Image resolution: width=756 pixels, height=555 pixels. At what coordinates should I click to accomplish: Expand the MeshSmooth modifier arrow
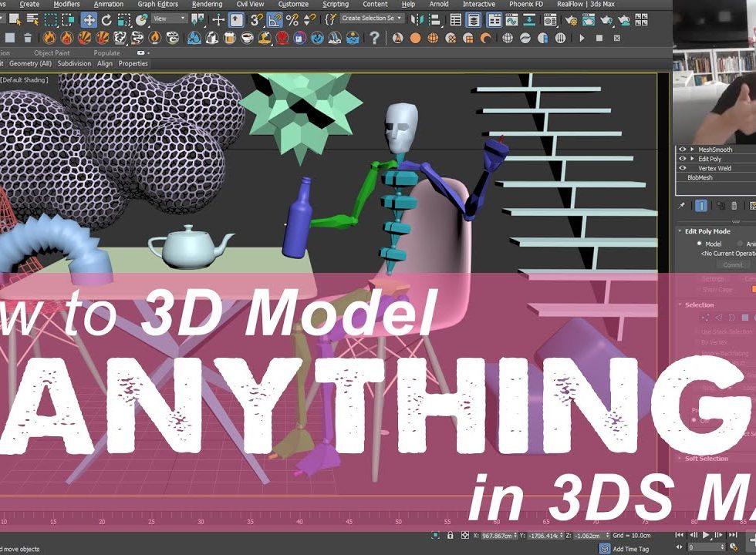tap(693, 150)
